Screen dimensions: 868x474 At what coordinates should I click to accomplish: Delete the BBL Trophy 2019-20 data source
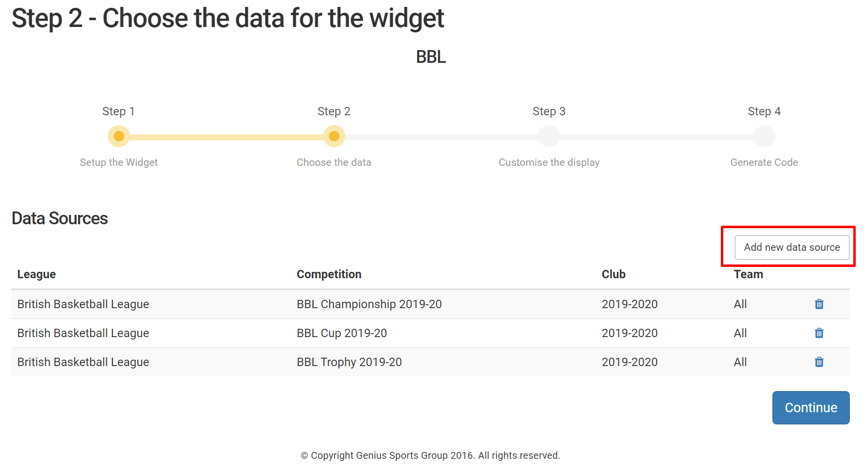click(x=819, y=362)
